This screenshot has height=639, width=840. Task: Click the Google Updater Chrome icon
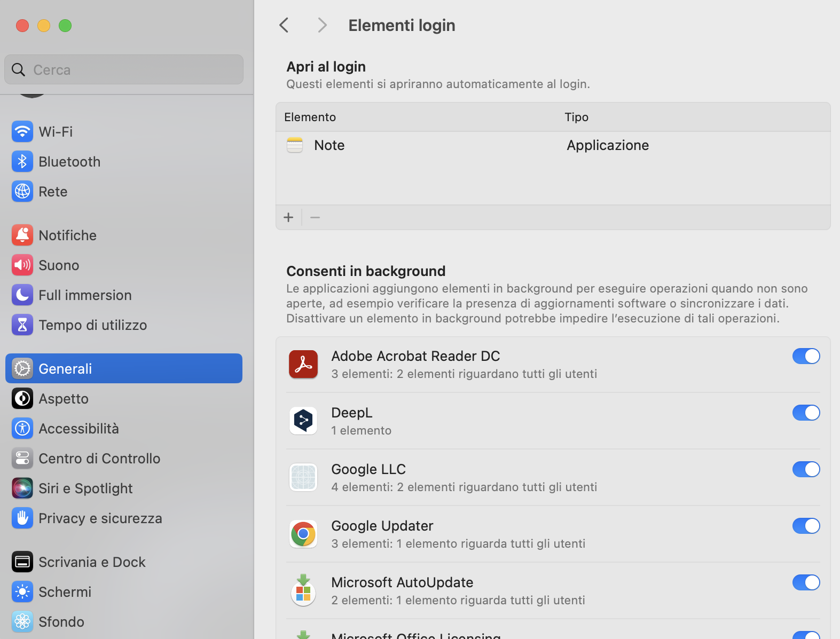click(x=303, y=534)
